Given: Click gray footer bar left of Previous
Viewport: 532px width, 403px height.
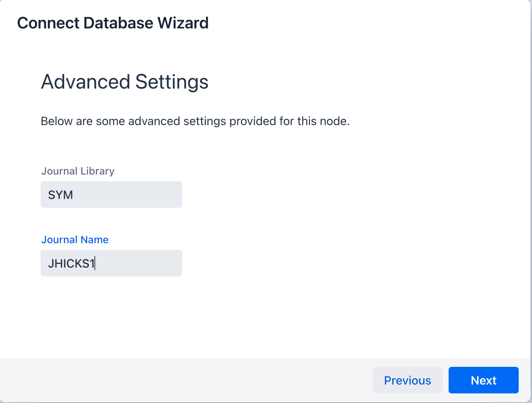Looking at the screenshot, I should (184, 380).
